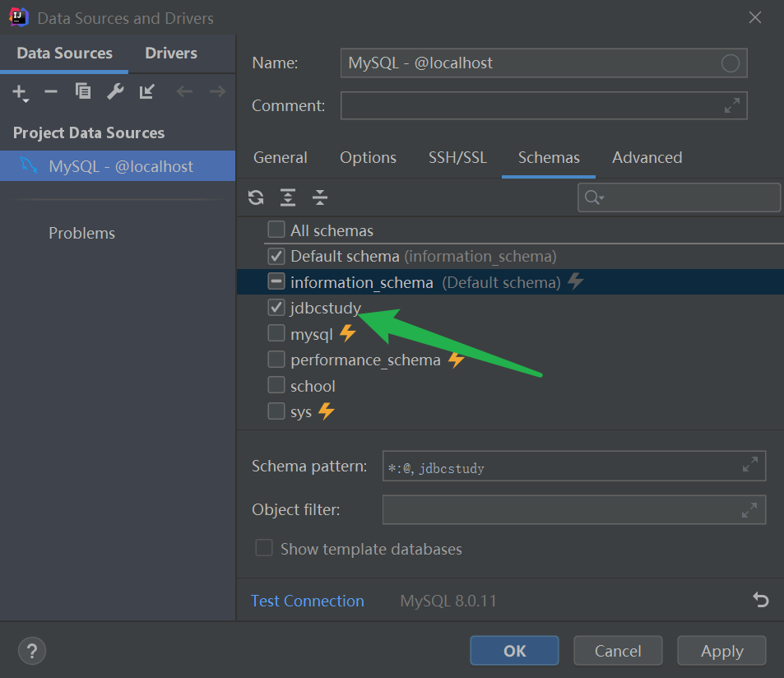Click the make global import arrow icon

(147, 91)
